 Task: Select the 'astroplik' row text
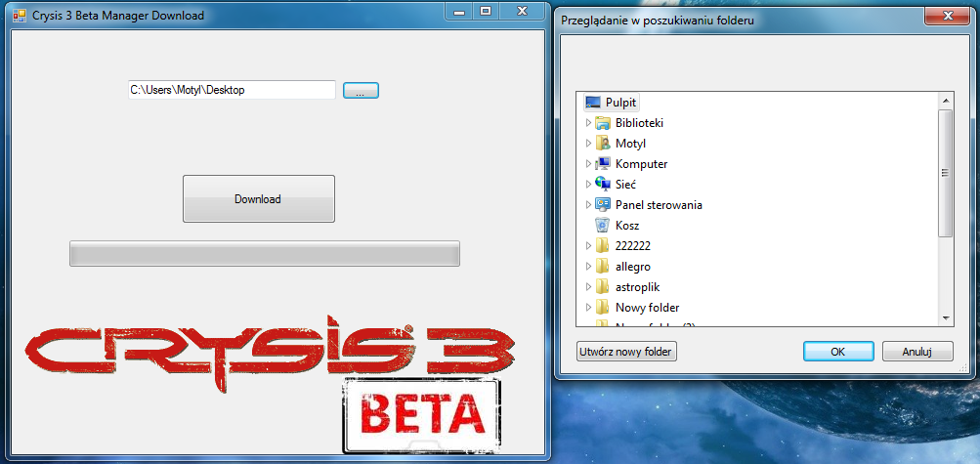pyautogui.click(x=637, y=287)
